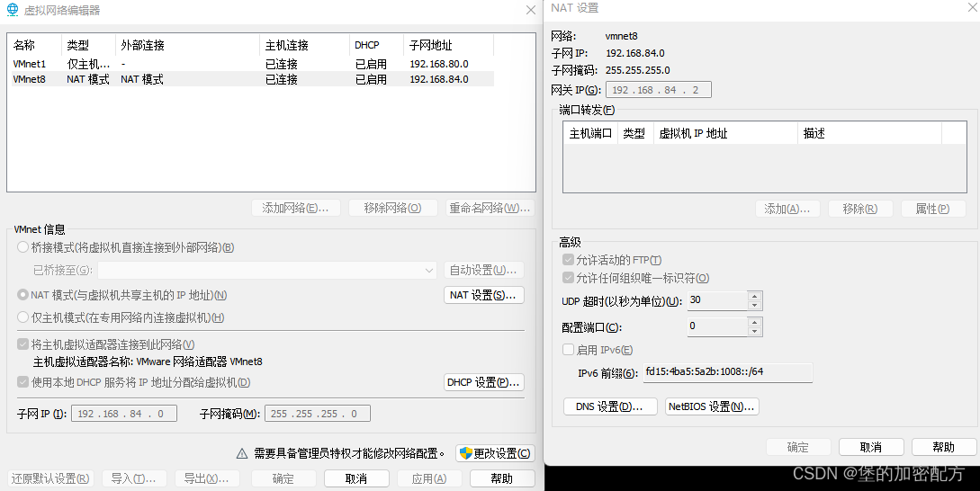Click the 子网掩码 input field

[318, 414]
